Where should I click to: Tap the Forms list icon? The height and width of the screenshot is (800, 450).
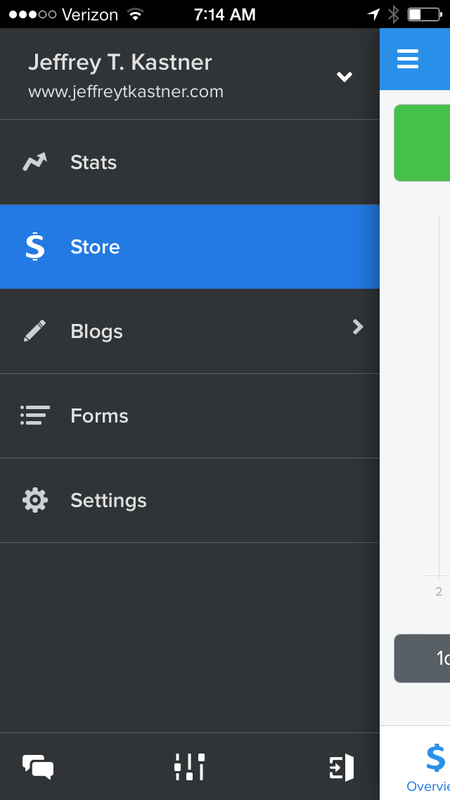(x=35, y=415)
